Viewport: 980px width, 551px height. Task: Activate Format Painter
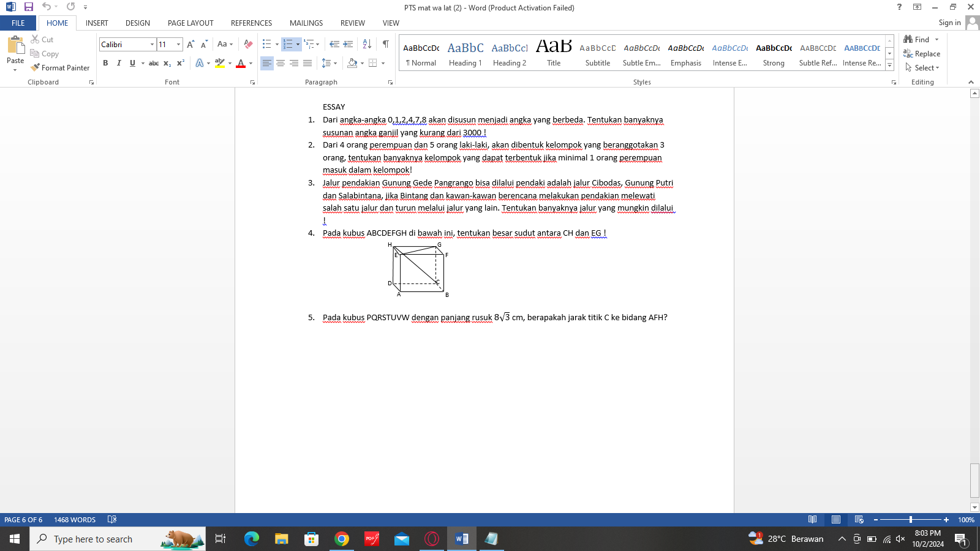(60, 68)
